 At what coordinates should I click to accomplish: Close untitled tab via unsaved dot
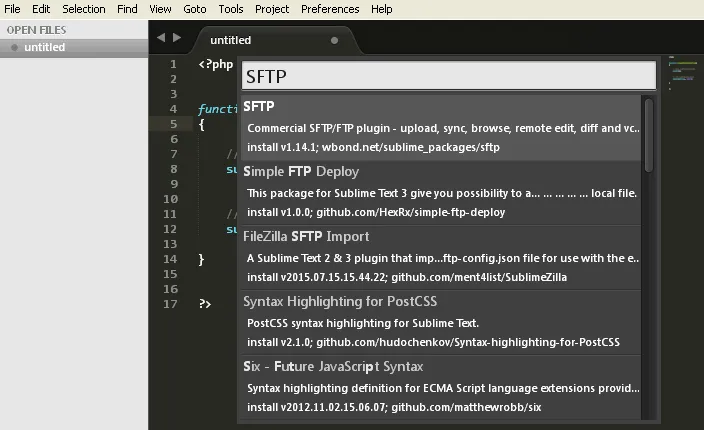coord(334,40)
